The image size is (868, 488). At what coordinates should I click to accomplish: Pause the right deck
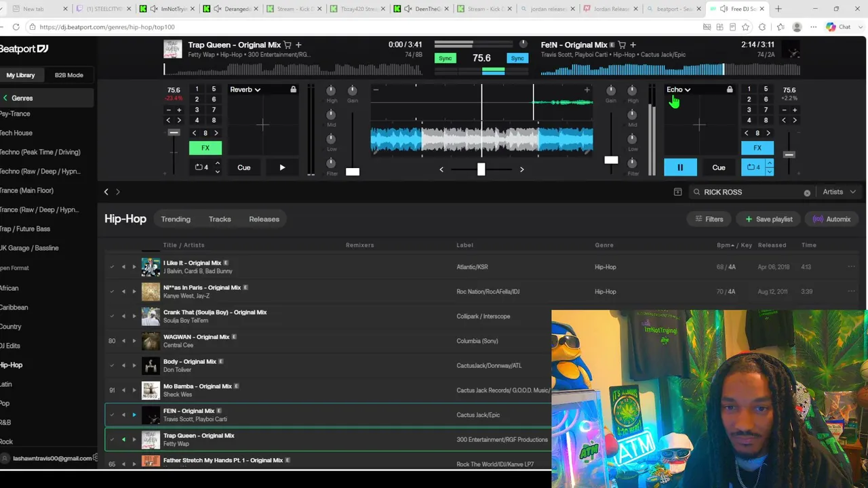click(x=680, y=167)
